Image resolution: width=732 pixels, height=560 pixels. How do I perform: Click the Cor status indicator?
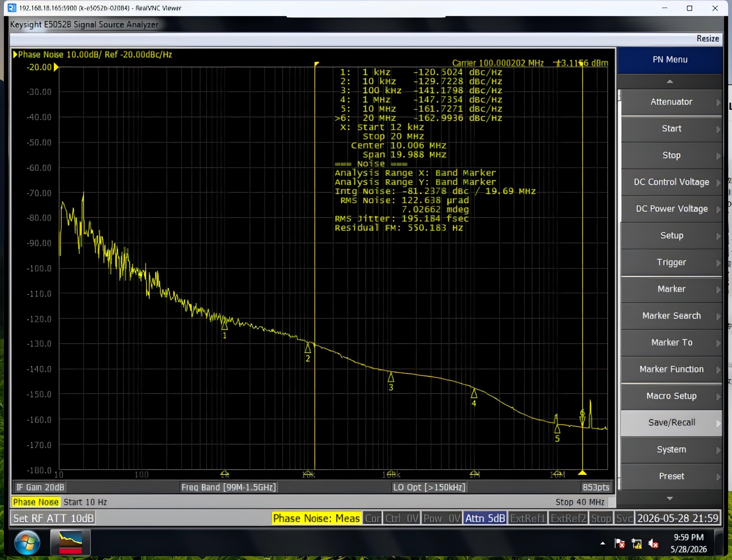point(373,518)
